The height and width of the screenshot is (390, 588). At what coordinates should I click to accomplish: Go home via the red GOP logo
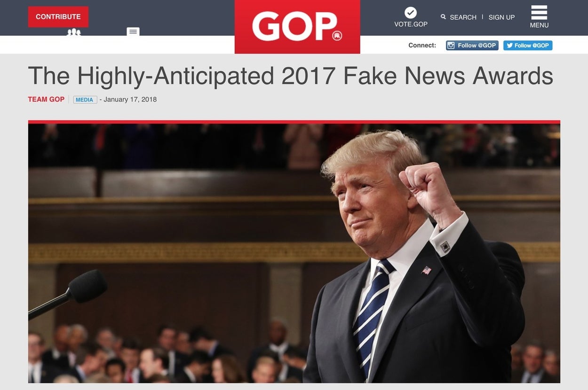coord(297,26)
